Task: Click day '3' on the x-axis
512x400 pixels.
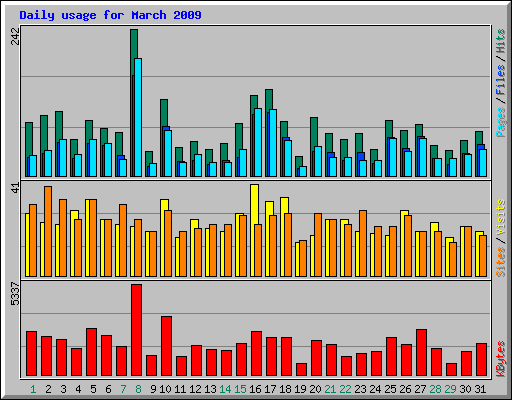Action: point(63,389)
